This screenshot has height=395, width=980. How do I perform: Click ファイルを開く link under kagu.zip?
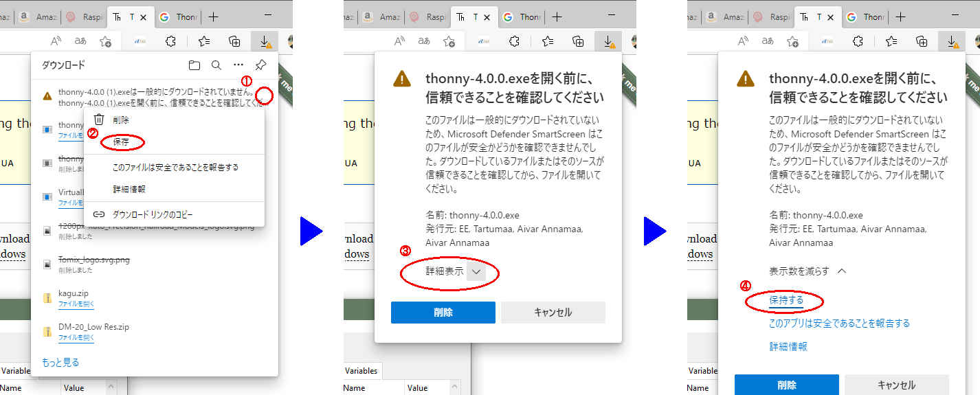pyautogui.click(x=76, y=303)
